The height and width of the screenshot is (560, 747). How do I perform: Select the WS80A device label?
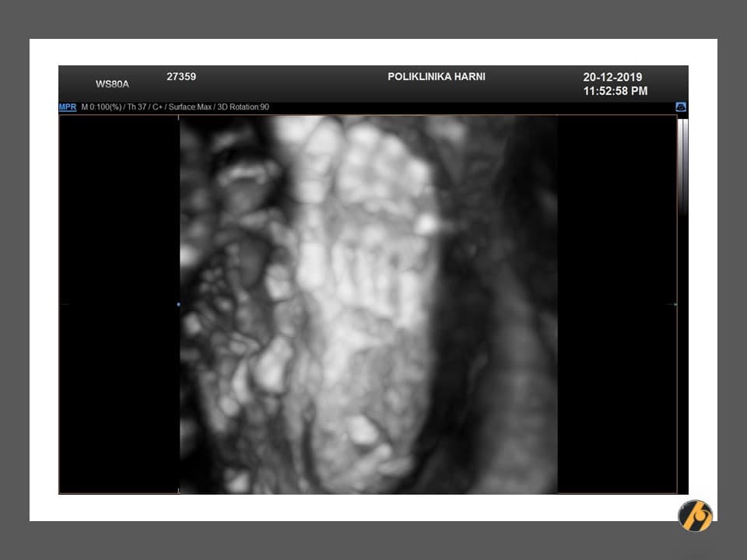(x=112, y=83)
